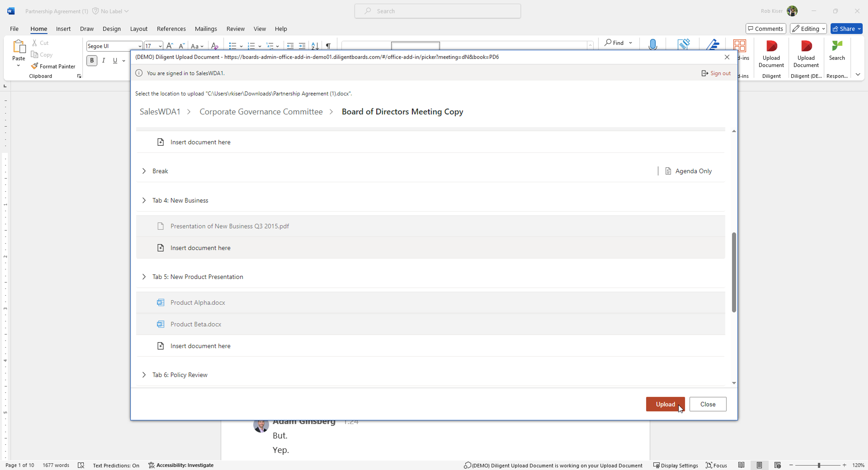Expand the Break agenda item
This screenshot has height=470, width=868.
coord(144,171)
